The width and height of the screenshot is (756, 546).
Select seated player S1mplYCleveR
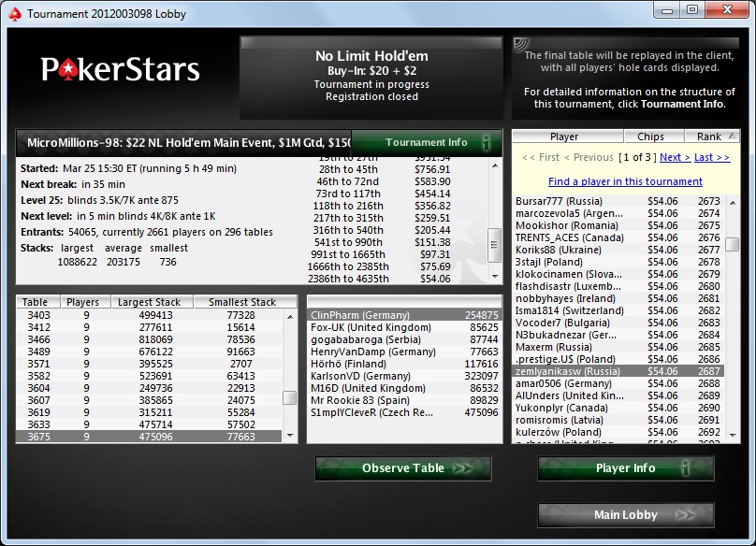coord(404,412)
